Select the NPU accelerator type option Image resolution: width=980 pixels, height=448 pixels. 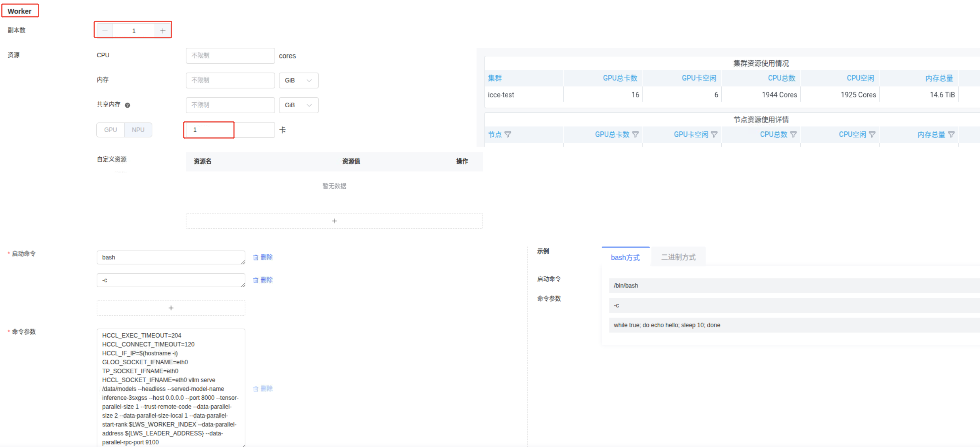coord(138,130)
